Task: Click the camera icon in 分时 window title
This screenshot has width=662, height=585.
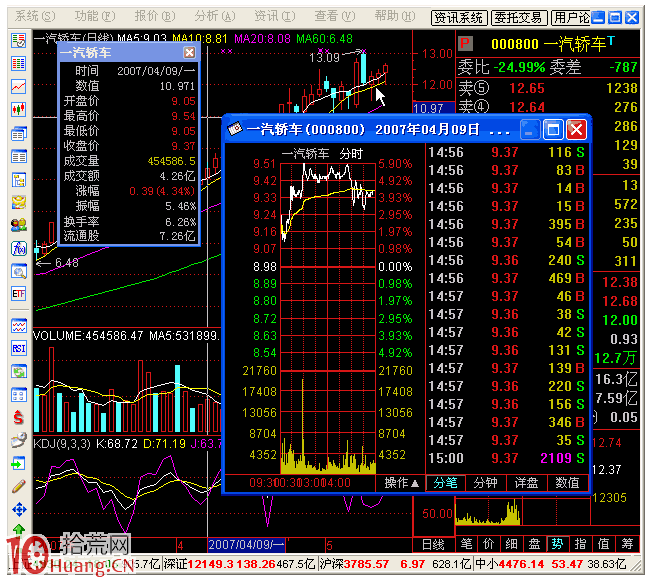Action: (235, 129)
